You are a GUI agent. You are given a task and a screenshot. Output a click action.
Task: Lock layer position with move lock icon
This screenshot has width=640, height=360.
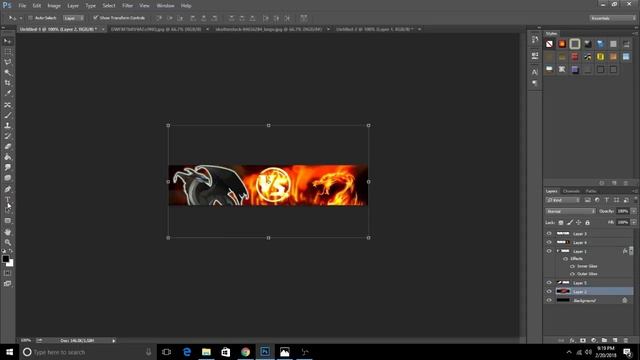tap(578, 222)
